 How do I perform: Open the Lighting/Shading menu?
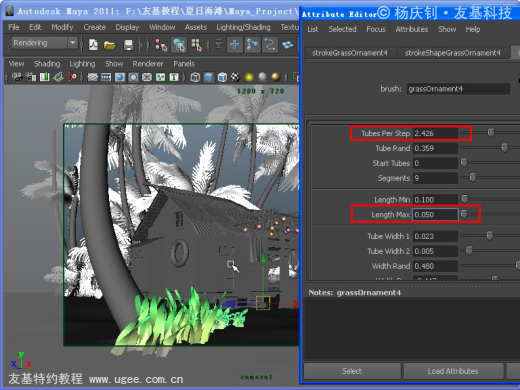(243, 27)
